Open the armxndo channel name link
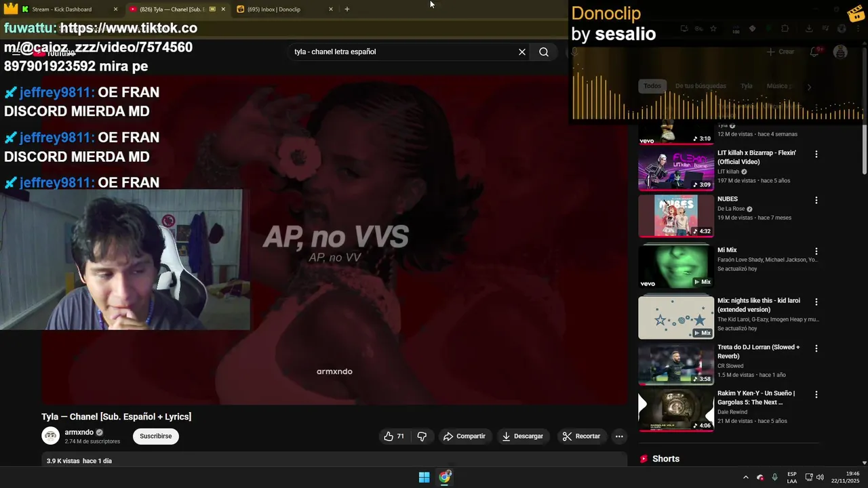 coord(79,432)
